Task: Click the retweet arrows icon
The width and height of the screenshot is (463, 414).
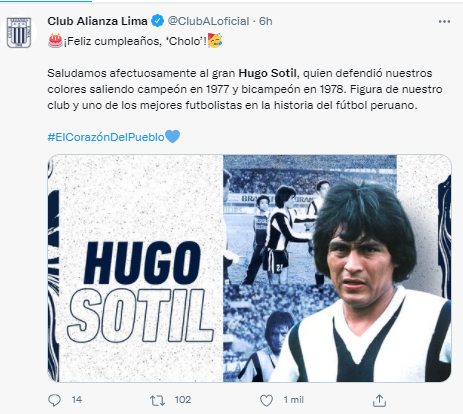Action: (157, 400)
